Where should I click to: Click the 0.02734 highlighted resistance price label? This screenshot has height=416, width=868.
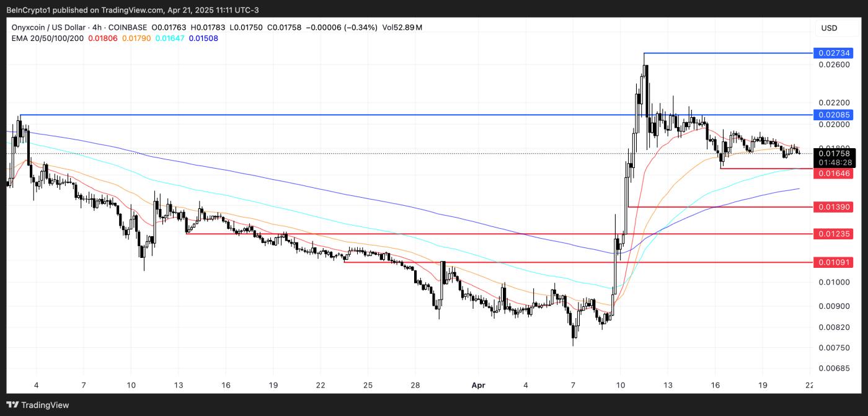(833, 53)
